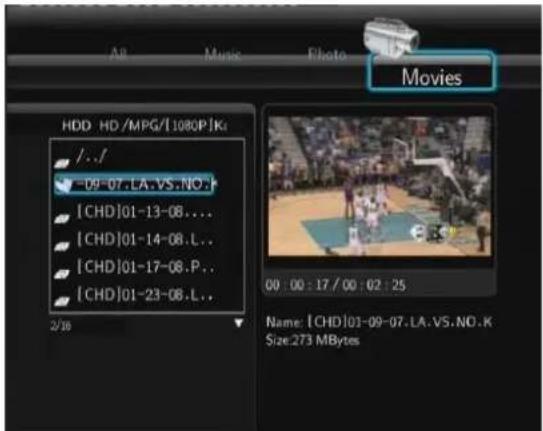Select the highlighted 09-07.LA.VS.NO file

tap(134, 184)
